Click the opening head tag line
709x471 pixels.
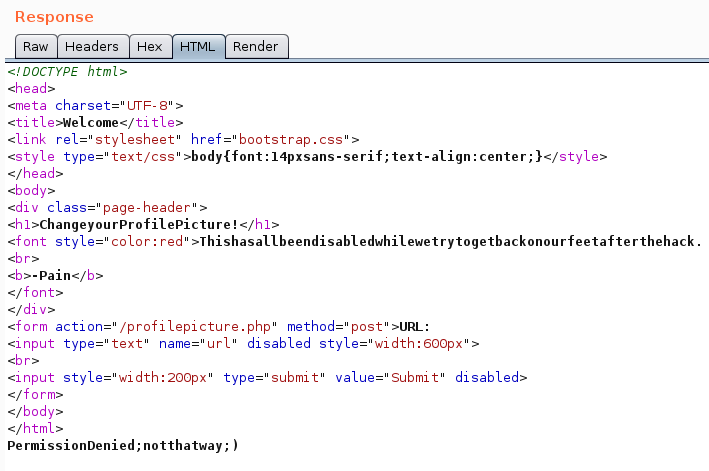click(x=31, y=89)
